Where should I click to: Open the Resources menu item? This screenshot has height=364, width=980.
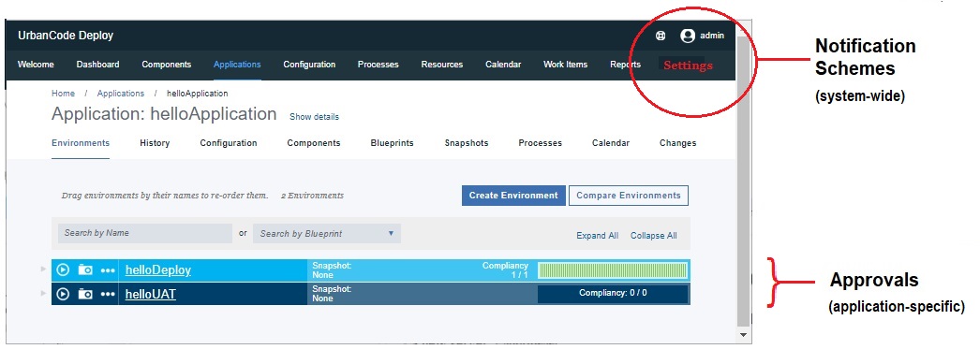(442, 65)
